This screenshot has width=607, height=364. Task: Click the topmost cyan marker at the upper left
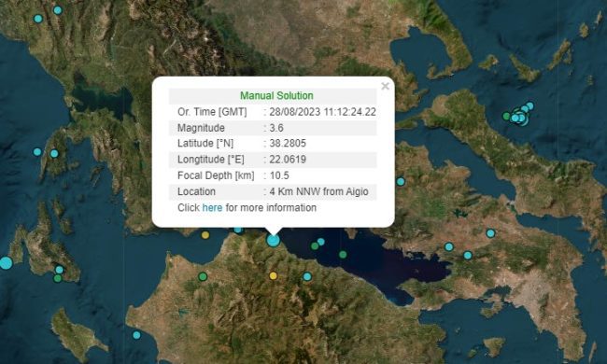(58, 10)
